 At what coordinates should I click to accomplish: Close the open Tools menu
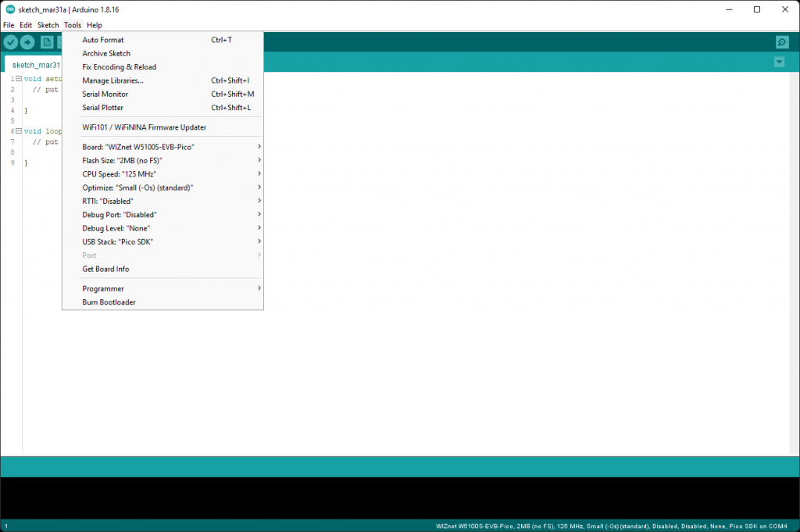point(73,25)
